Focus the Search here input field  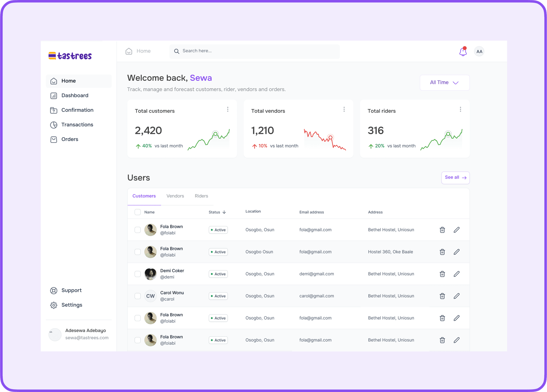(x=254, y=51)
